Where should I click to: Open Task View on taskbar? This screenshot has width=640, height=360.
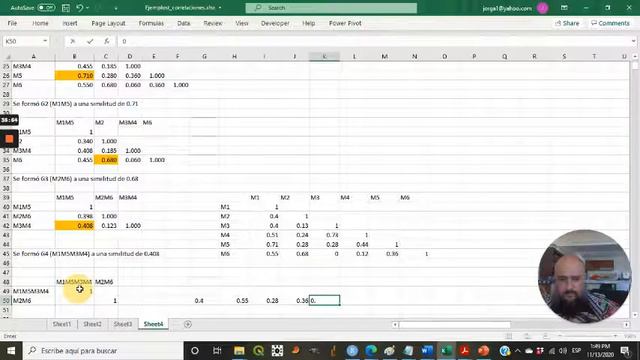pos(217,351)
